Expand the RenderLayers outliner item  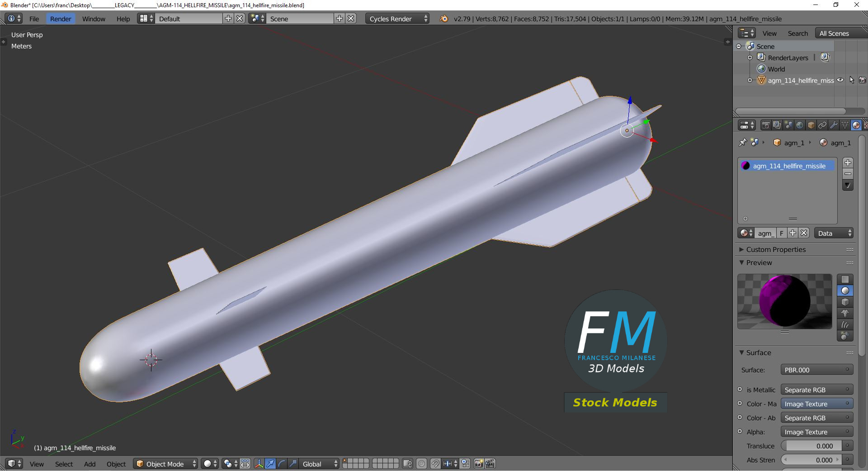750,57
